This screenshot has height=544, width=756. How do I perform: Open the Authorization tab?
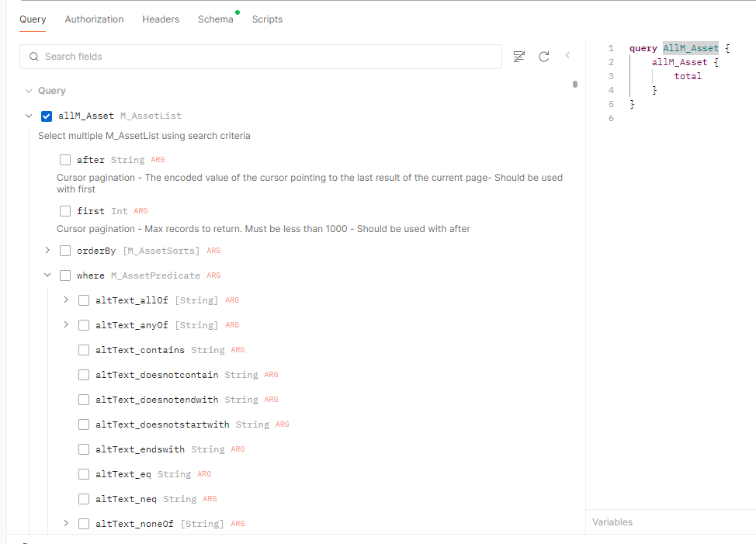[94, 19]
